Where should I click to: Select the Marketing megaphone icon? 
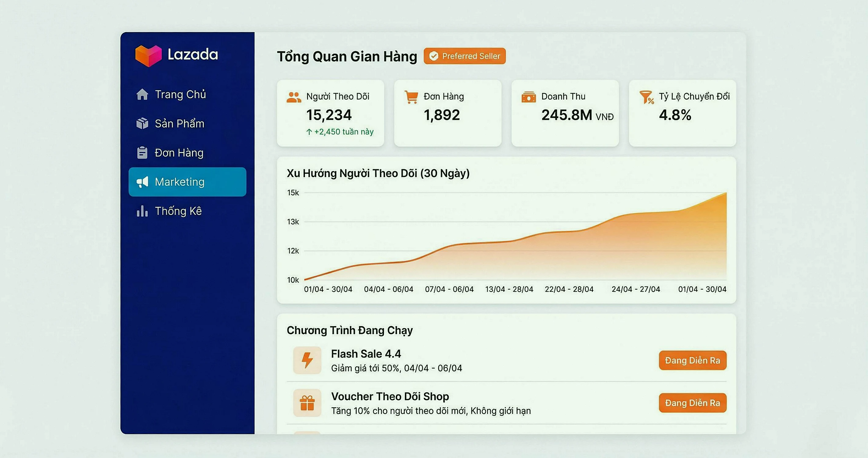(x=143, y=182)
